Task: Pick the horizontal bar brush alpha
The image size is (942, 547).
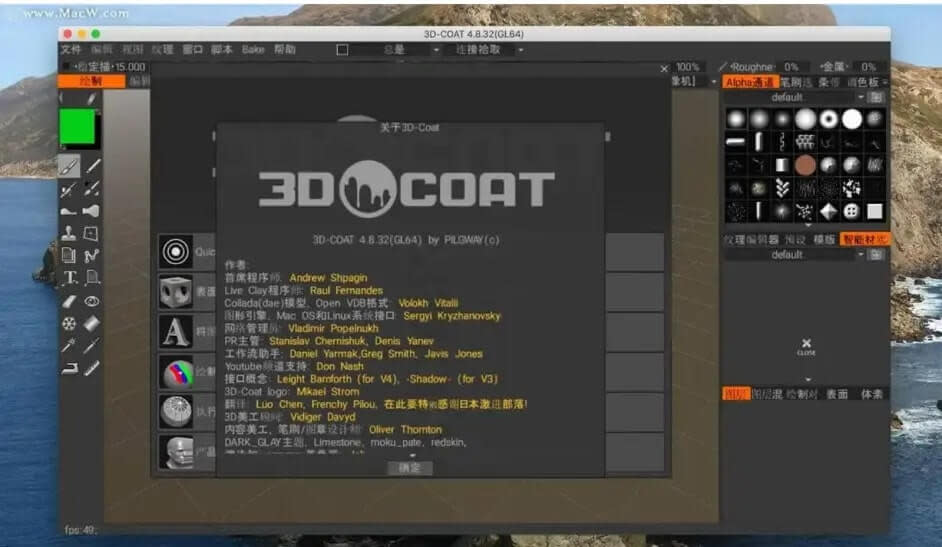Action: [735, 142]
